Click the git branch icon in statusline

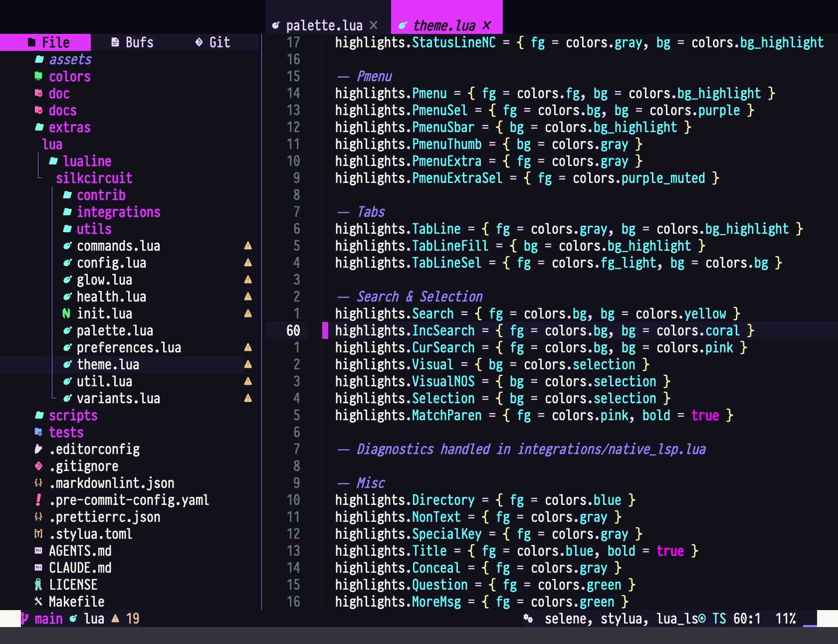24,619
